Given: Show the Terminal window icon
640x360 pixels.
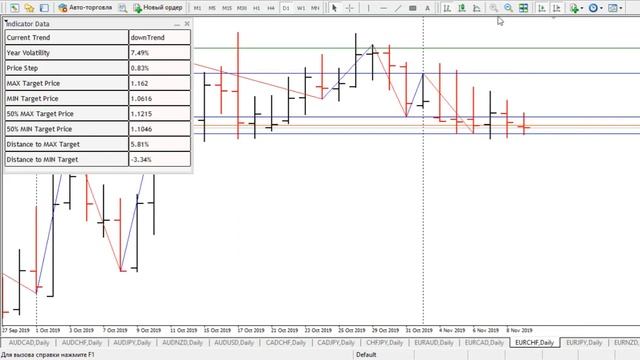Looking at the screenshot, I should 44,8.
